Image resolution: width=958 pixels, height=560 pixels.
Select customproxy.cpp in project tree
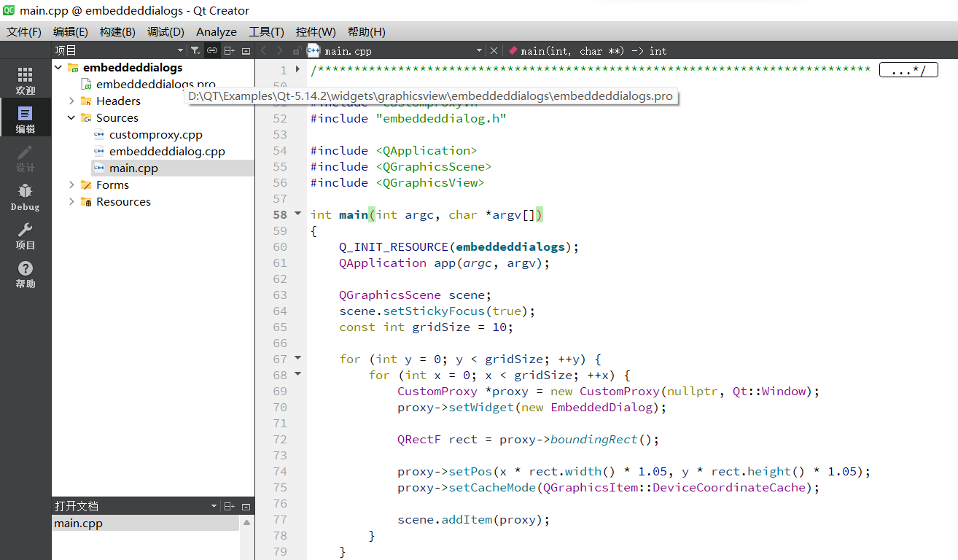click(x=156, y=134)
